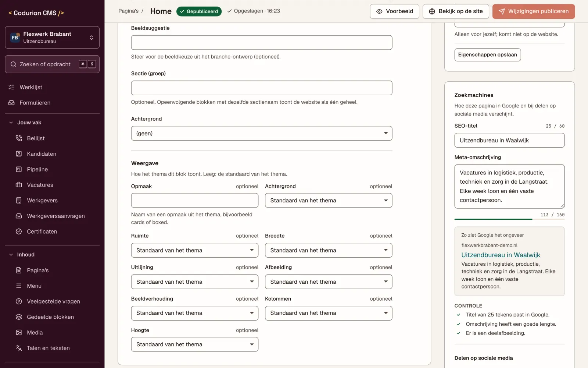Click the Veelgestelde vragen question icon
Viewport: 588px width, 368px height.
(19, 301)
